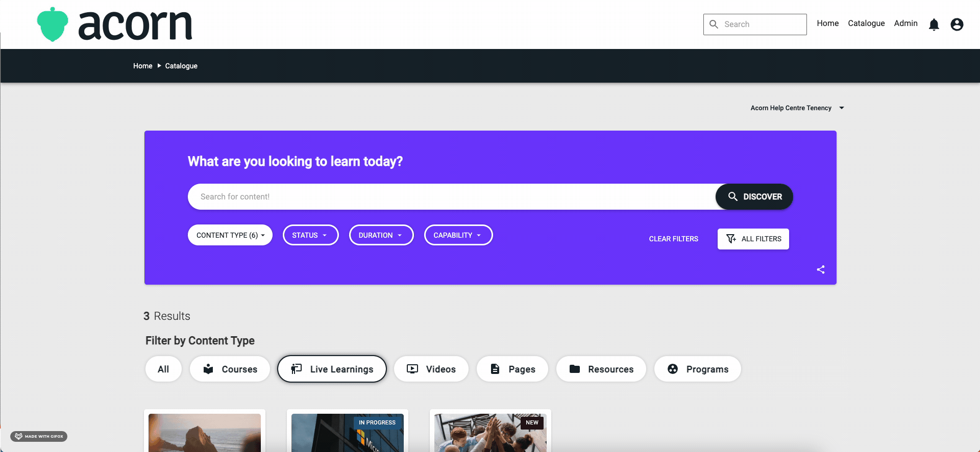Click the Made with Gifox badge

pyautogui.click(x=39, y=436)
